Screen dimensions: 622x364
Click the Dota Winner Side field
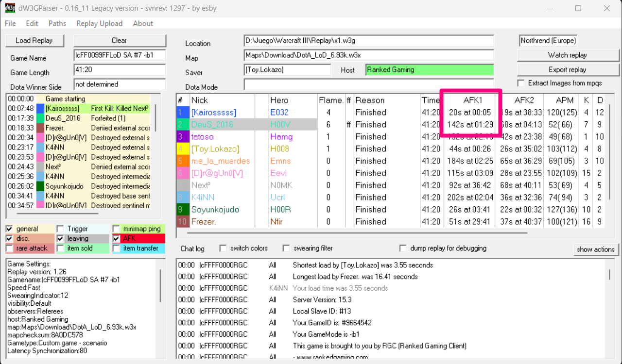(x=120, y=84)
